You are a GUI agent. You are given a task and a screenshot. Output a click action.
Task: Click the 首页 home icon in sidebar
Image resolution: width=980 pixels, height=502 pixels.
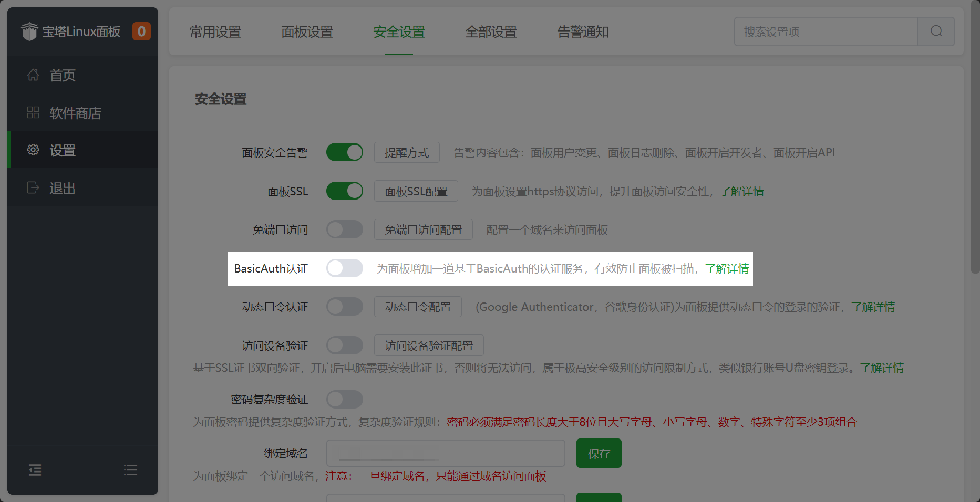[x=33, y=75]
